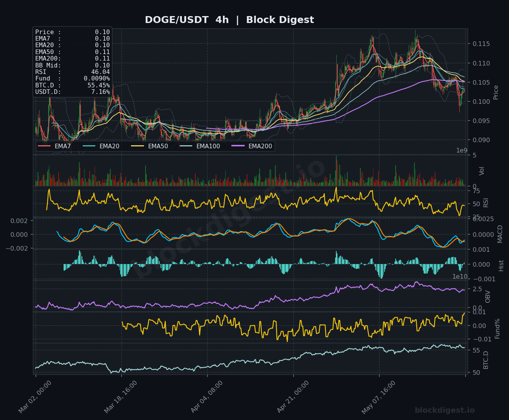The height and width of the screenshot is (420, 509).
Task: Click the -0.001 tick on Hist axis
Action: click(x=483, y=279)
